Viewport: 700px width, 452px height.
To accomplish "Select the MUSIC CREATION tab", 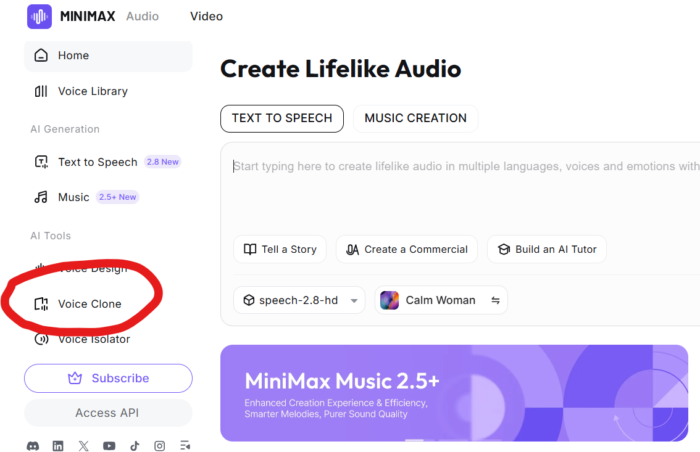I will (x=415, y=118).
